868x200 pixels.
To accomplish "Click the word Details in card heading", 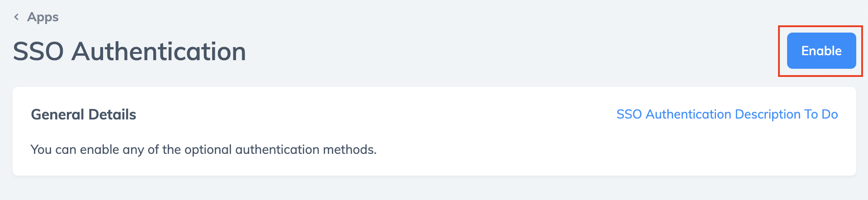I will click(112, 114).
